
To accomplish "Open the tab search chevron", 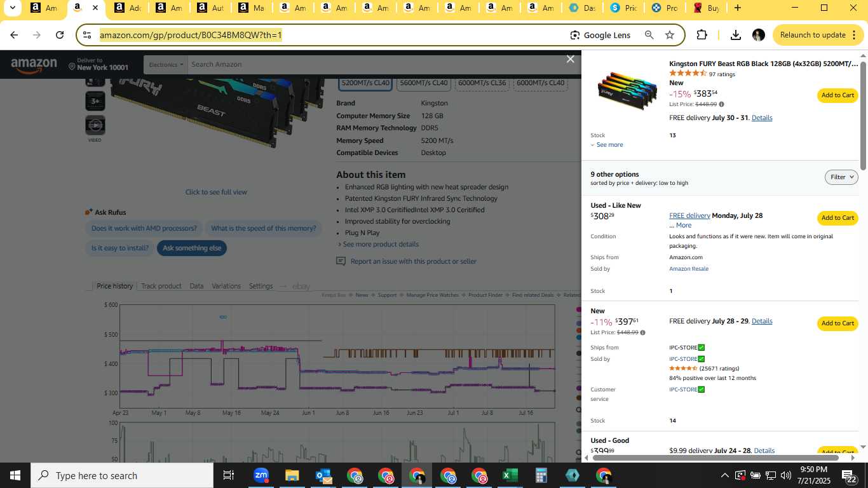I will [12, 8].
